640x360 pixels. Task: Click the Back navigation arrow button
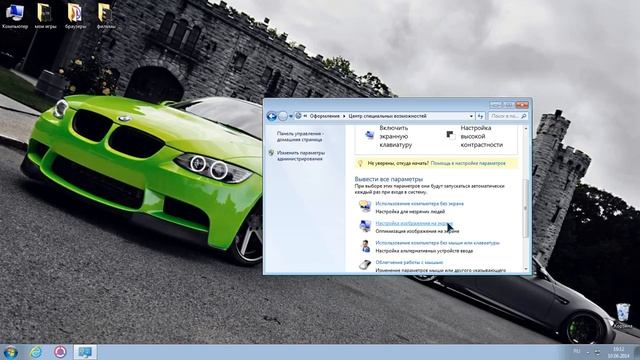click(271, 116)
